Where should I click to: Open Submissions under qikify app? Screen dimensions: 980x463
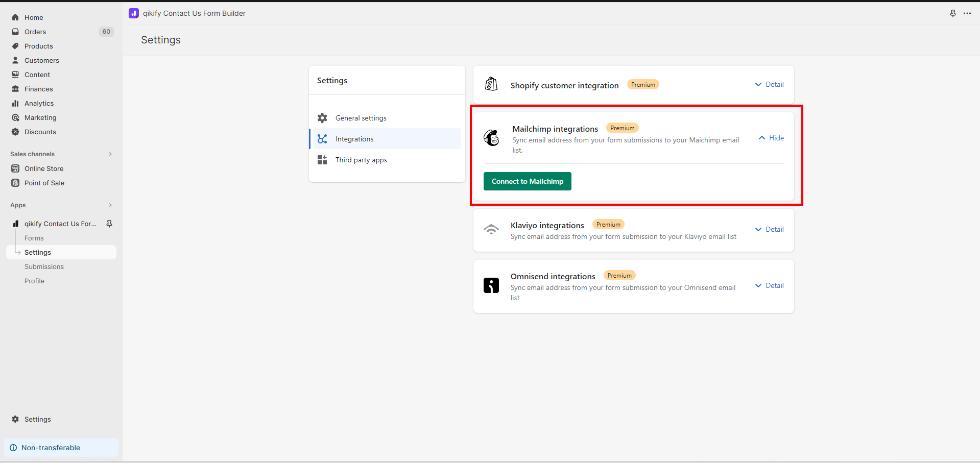pos(44,266)
